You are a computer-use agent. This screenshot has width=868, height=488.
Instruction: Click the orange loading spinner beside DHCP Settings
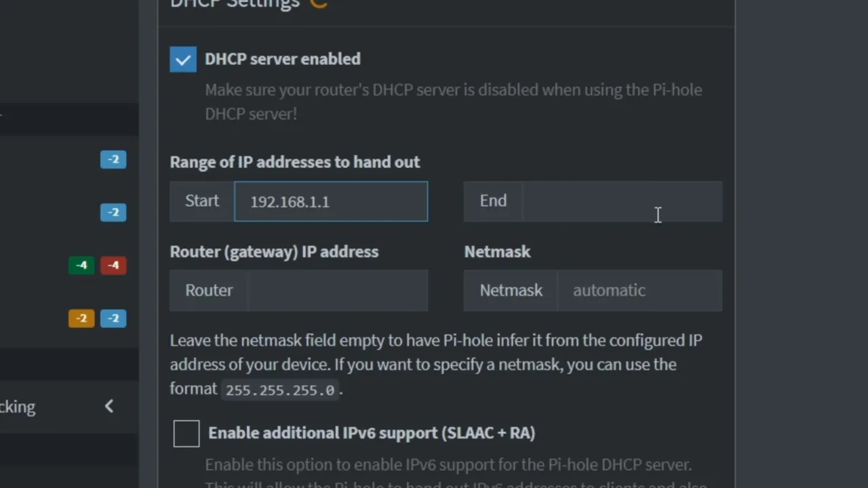pos(318,4)
